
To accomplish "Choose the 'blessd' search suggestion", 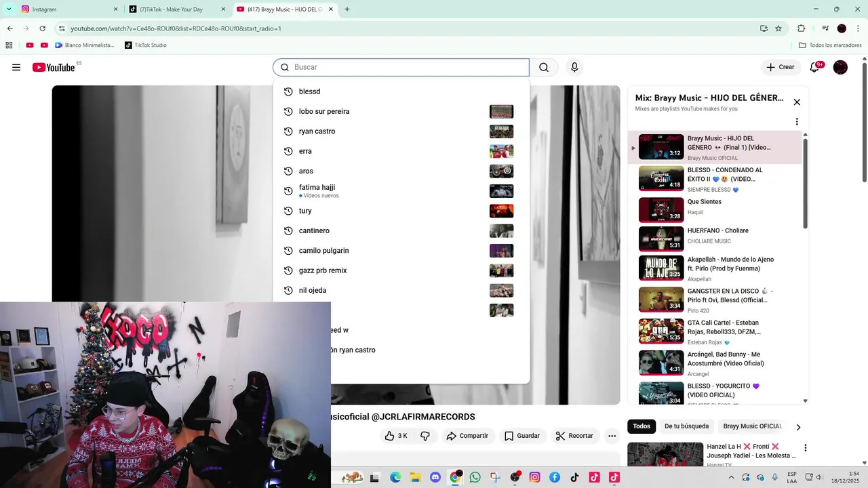I will coord(401,91).
